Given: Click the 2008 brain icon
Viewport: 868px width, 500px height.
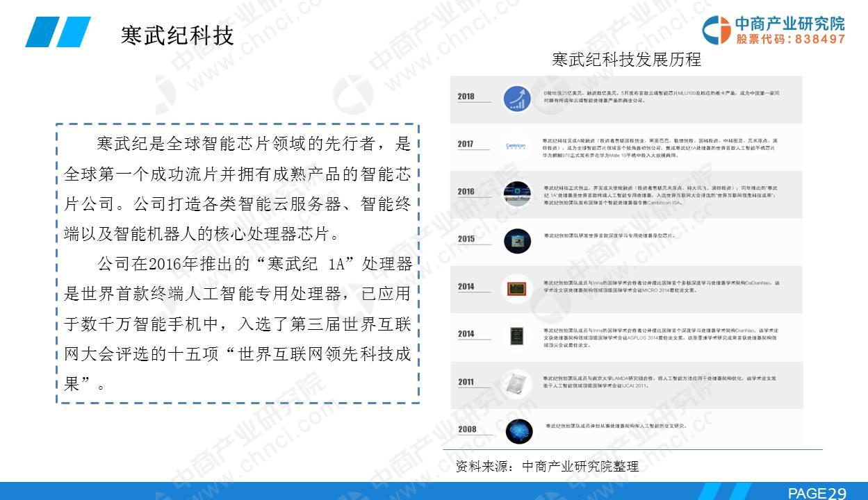Looking at the screenshot, I should (518, 431).
